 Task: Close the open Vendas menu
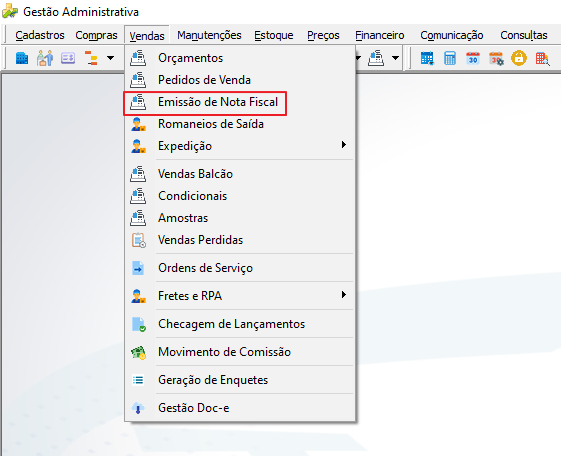tap(147, 36)
